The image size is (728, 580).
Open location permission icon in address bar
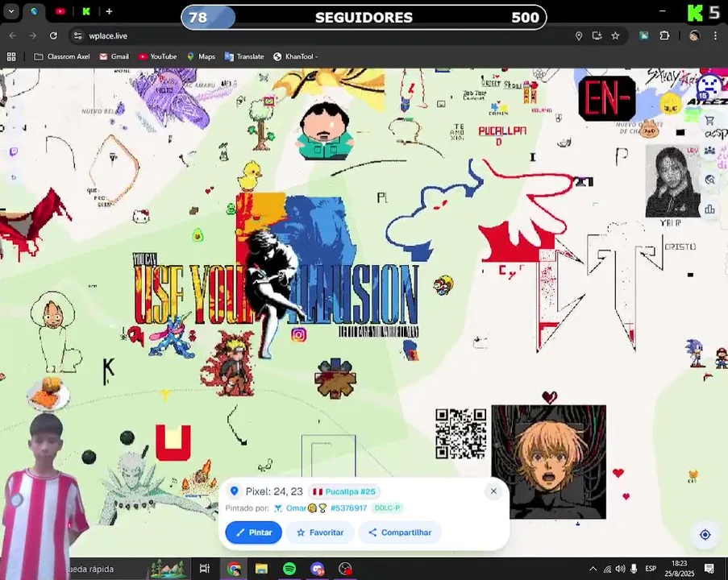[579, 35]
